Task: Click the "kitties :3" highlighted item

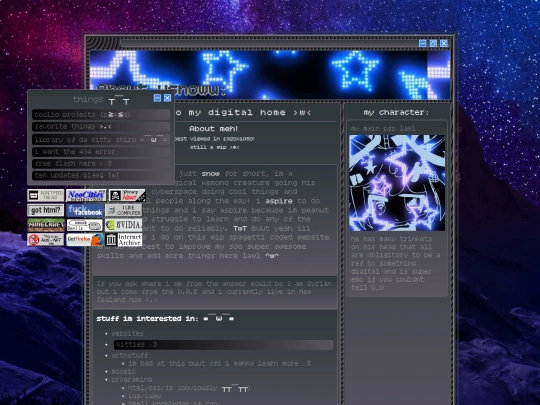Action: [224, 345]
